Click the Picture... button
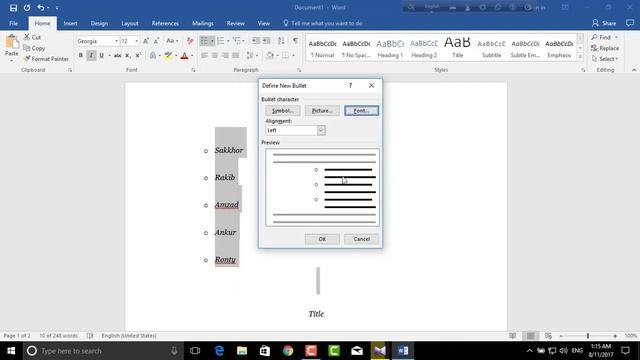Image resolution: width=640 pixels, height=360 pixels. (x=322, y=111)
